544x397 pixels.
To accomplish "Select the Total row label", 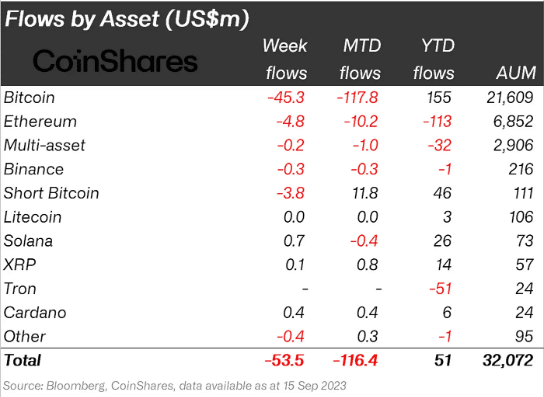I will [23, 360].
